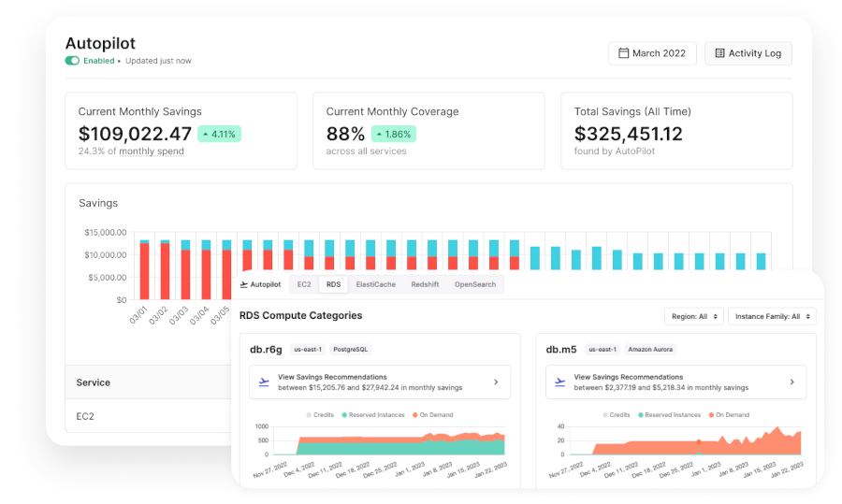Toggle Credits legend in db.r6g chart

tap(320, 415)
